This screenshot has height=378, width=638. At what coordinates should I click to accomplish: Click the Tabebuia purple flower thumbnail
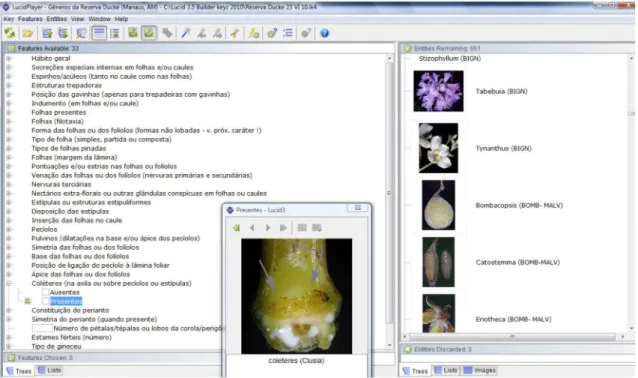[438, 91]
